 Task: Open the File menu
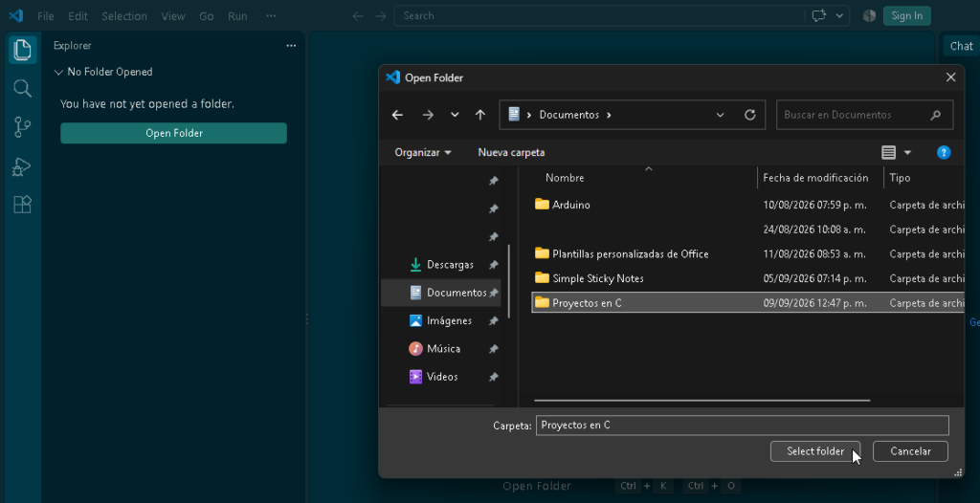(x=46, y=16)
